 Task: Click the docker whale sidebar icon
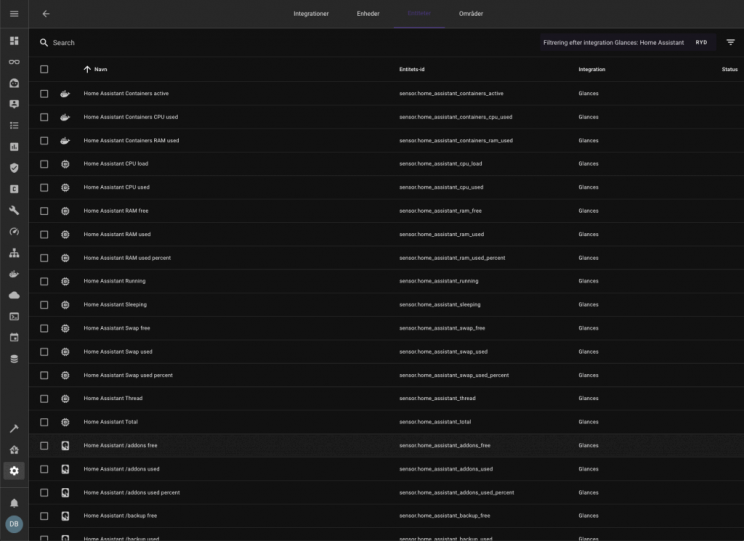click(x=14, y=274)
